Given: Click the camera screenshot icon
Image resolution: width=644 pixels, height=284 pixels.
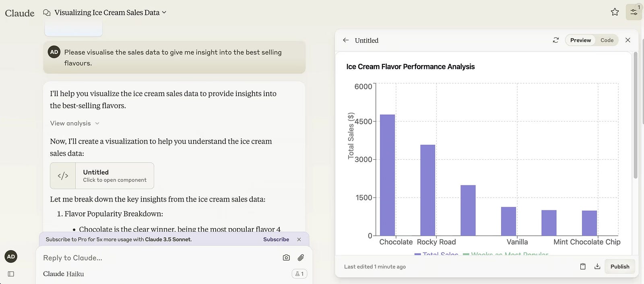Looking at the screenshot, I should 286,257.
